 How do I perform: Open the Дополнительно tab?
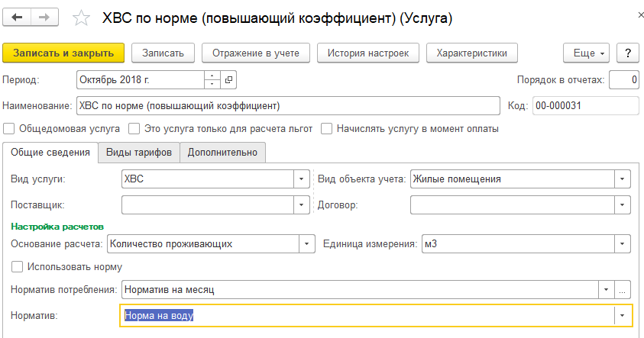pyautogui.click(x=223, y=153)
